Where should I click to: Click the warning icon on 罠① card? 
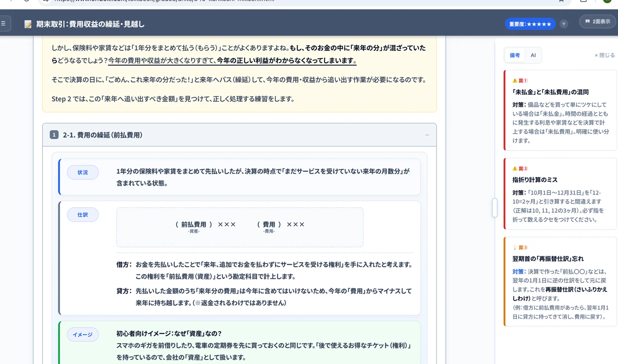pos(515,81)
